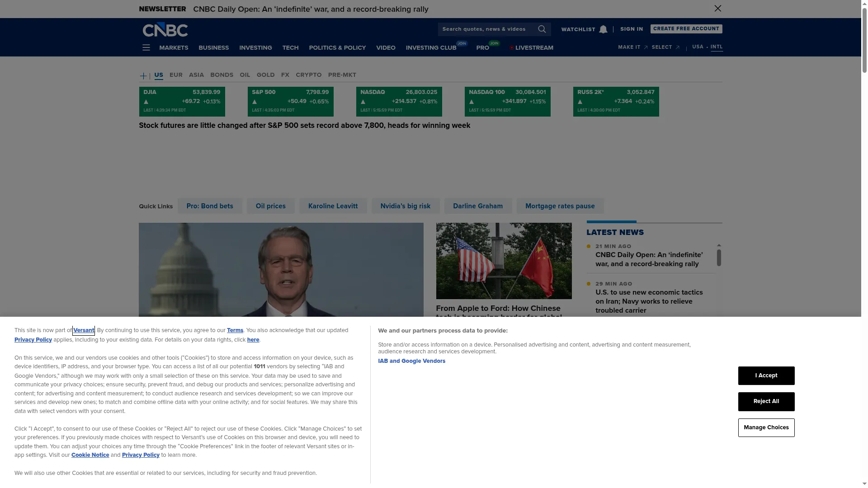Viewport: 868px width, 488px height.
Task: Click the Karoline Leavitt quick link
Action: pyautogui.click(x=333, y=206)
